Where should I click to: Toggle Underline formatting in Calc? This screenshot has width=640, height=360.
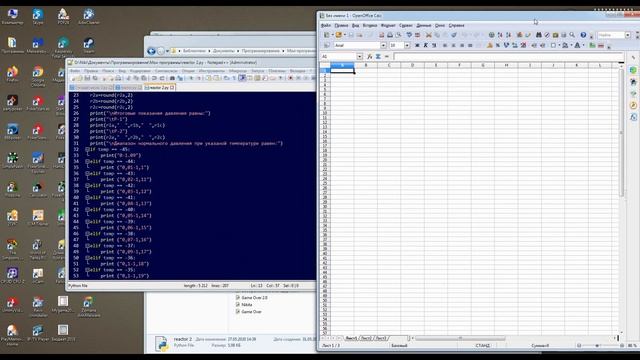point(434,45)
